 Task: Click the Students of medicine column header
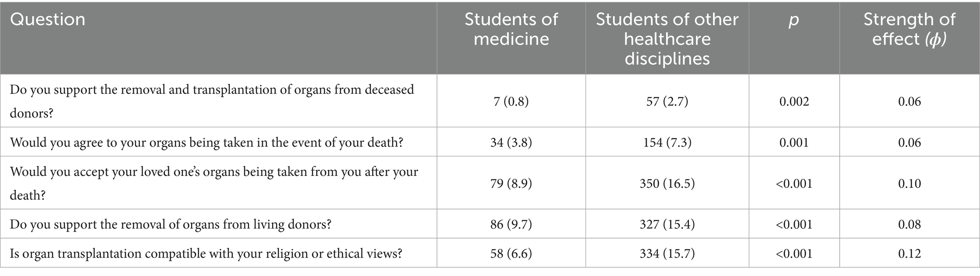click(x=511, y=29)
